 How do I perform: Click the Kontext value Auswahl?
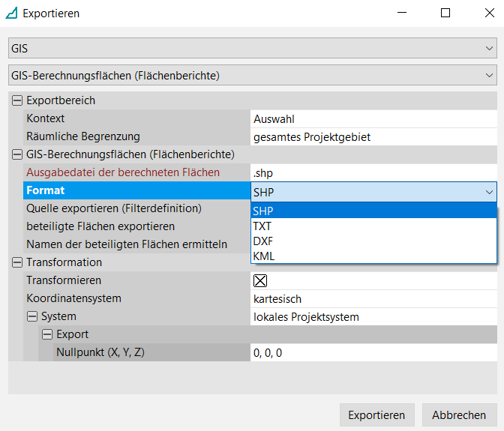[373, 118]
